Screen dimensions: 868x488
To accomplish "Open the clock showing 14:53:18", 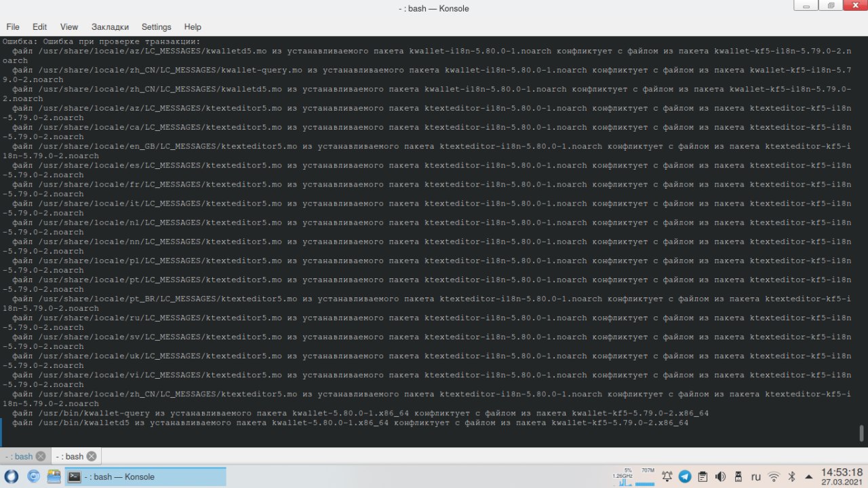I will [842, 476].
